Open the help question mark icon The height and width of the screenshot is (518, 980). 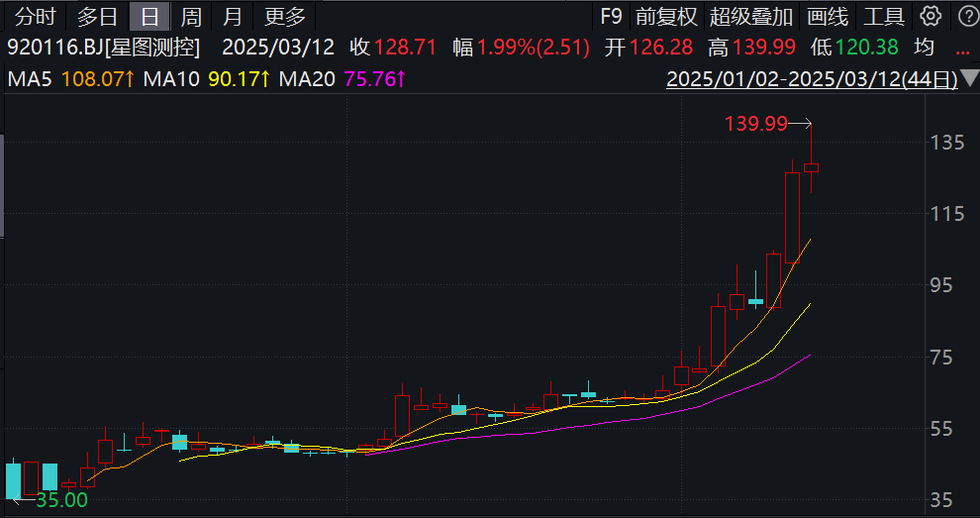(x=969, y=16)
